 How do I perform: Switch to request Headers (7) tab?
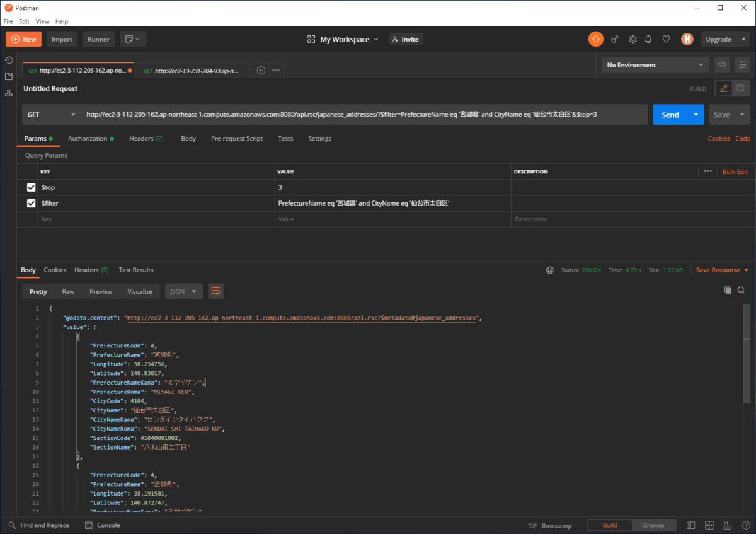pos(146,139)
